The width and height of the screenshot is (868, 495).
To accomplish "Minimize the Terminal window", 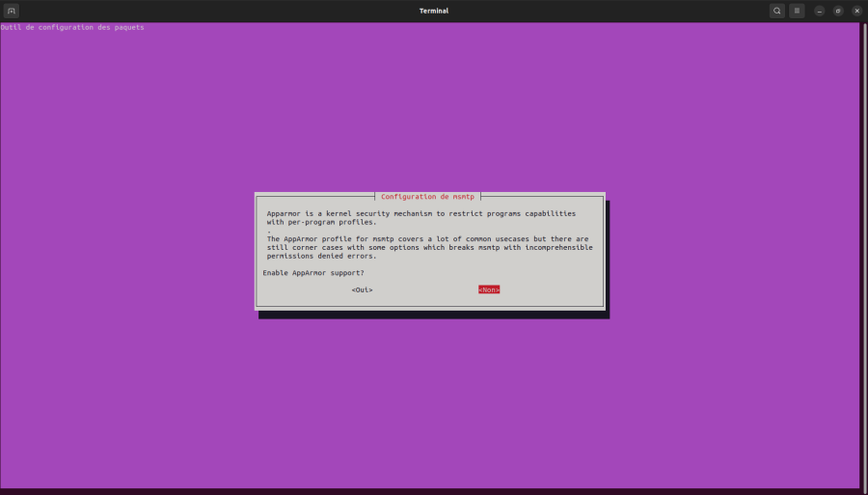I will [x=819, y=11].
